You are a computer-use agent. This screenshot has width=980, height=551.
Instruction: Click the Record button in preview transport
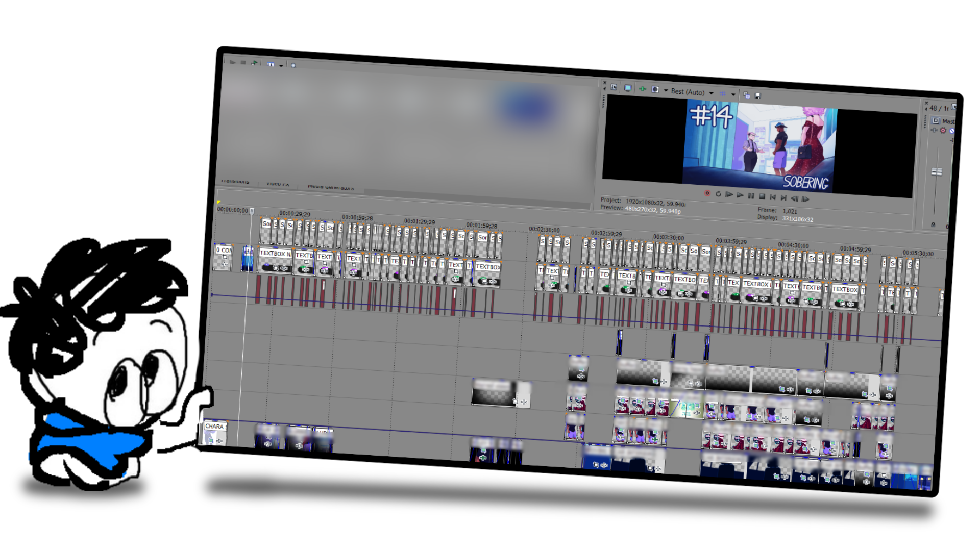(x=707, y=193)
